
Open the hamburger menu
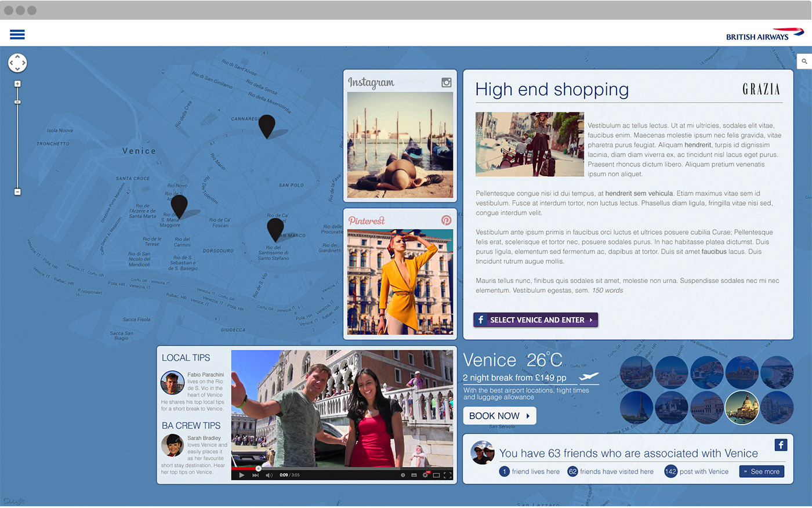(x=17, y=34)
